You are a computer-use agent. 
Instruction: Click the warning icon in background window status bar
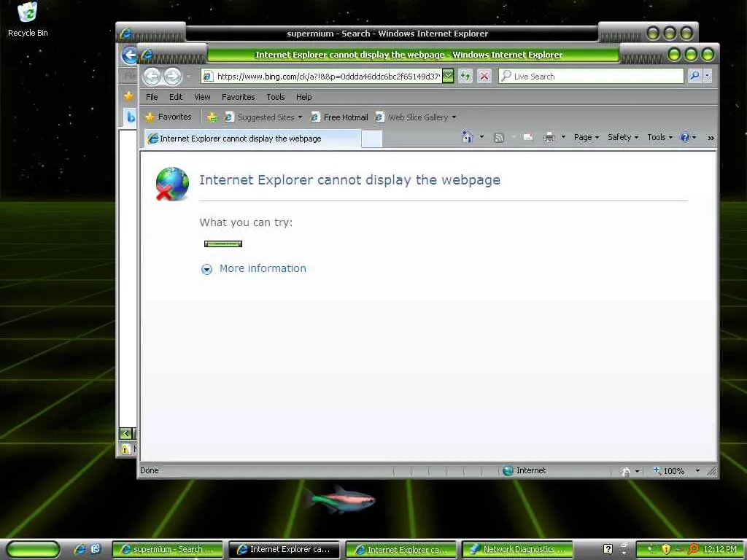pos(125,448)
